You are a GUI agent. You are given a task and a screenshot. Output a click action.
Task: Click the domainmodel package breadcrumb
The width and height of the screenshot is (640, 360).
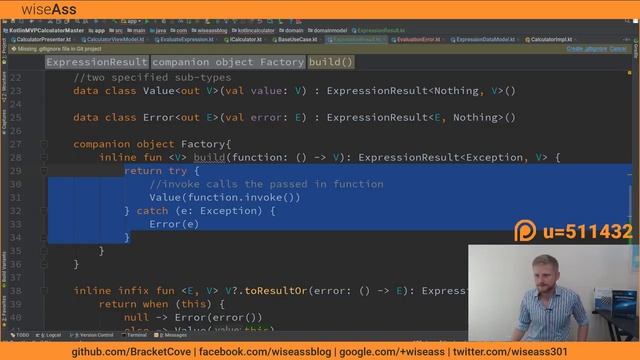[x=327, y=31]
